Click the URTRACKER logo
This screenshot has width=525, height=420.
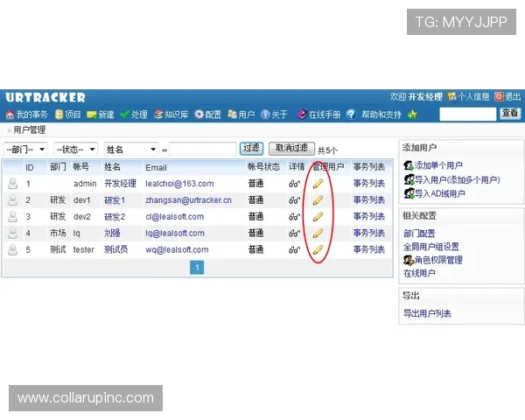click(x=45, y=97)
